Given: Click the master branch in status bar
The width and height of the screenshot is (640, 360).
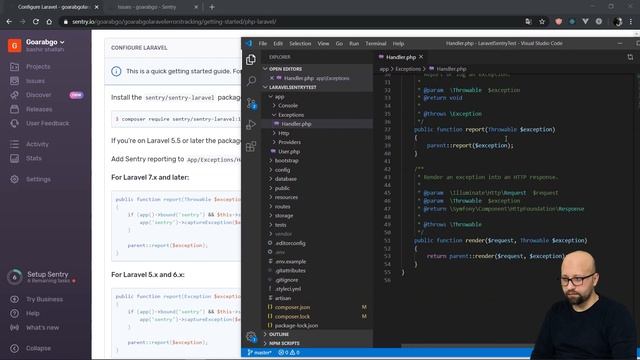Looking at the screenshot, I should coord(260,352).
